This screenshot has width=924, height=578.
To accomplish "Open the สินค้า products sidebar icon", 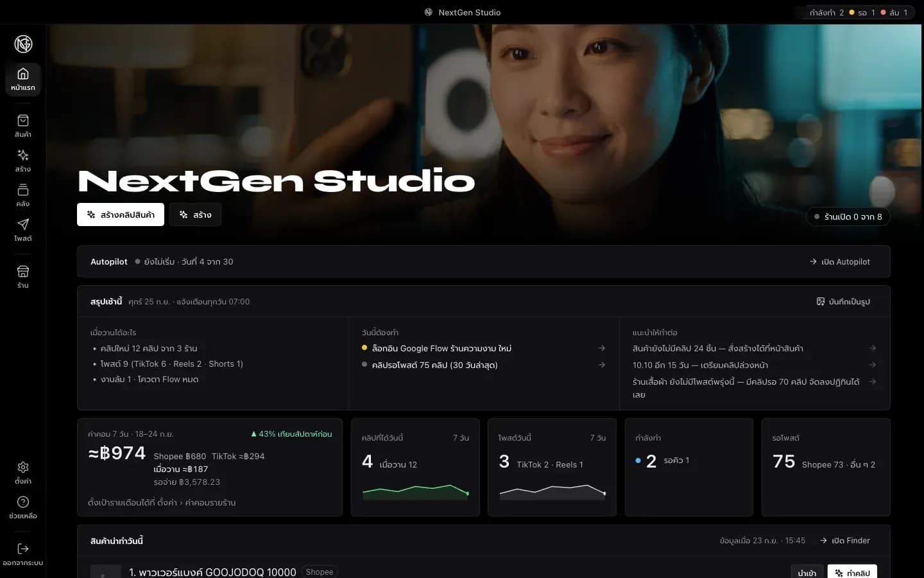I will (23, 126).
